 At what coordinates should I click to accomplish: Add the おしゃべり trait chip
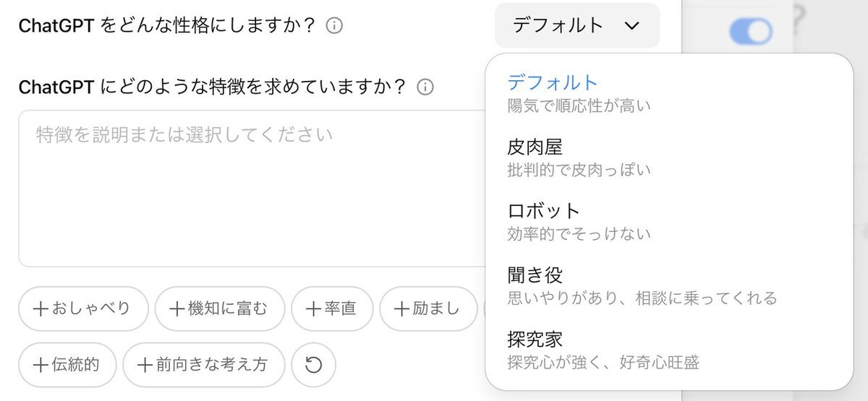coord(83,309)
